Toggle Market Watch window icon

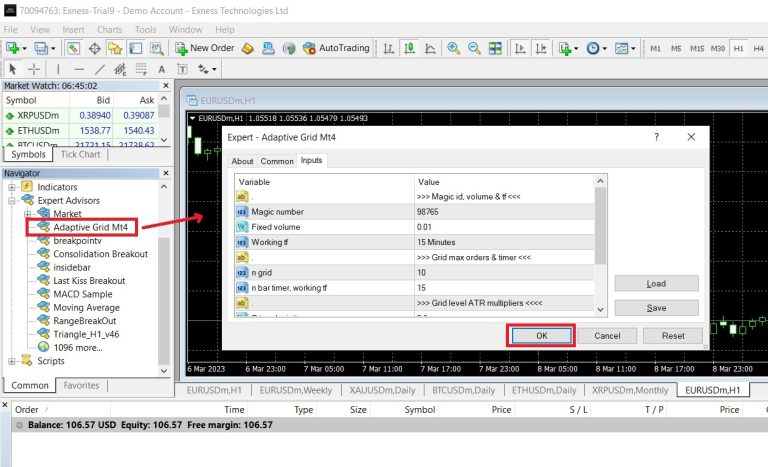click(x=73, y=48)
